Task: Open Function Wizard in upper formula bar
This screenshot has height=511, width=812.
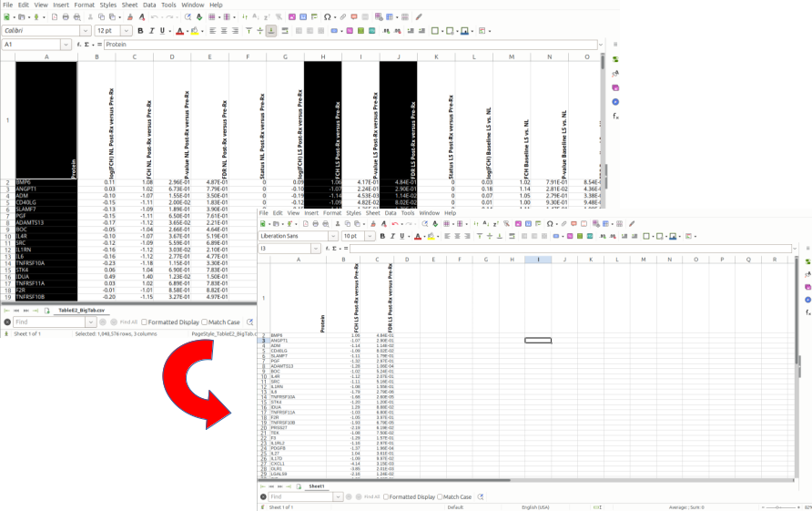Action: 80,45
